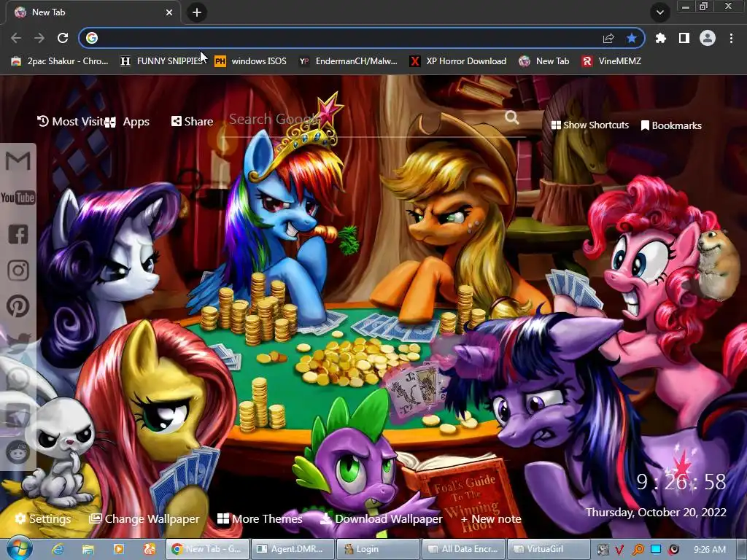Viewport: 747px width, 560px height.
Task: Select the New Tab browser tab
Action: click(93, 12)
